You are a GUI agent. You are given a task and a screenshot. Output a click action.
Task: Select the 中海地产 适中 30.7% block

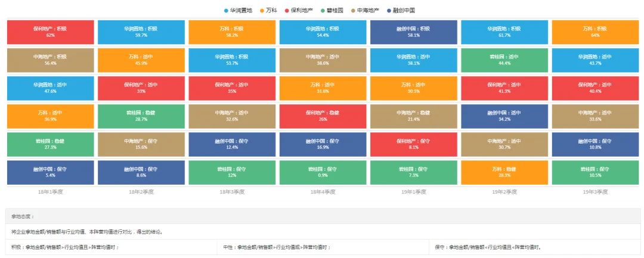[x=504, y=144]
